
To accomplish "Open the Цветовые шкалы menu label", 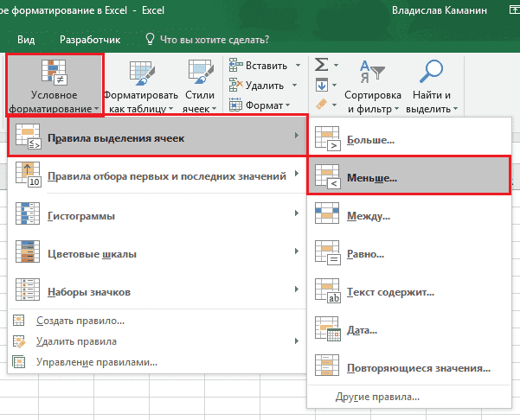I will [92, 254].
